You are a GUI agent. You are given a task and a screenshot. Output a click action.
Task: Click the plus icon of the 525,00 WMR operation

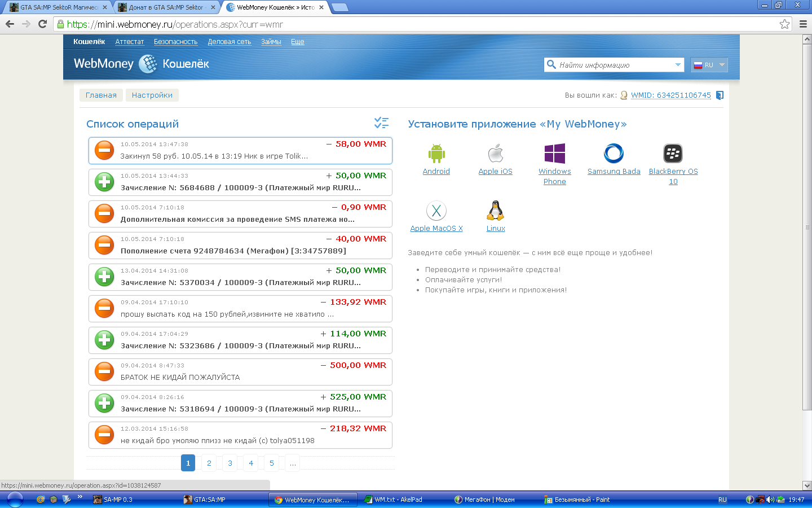coord(104,403)
